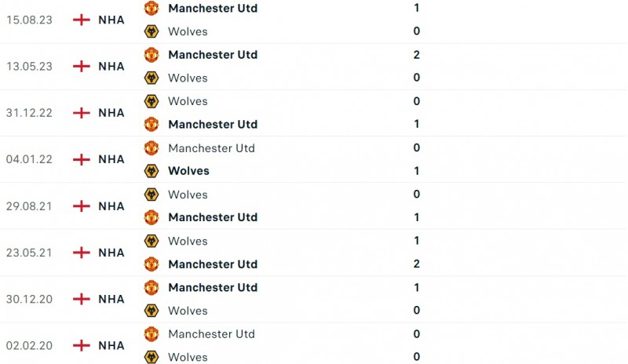Click Manchester Utd crest in 15.08.23 match
This screenshot has height=364, width=628.
[152, 8]
